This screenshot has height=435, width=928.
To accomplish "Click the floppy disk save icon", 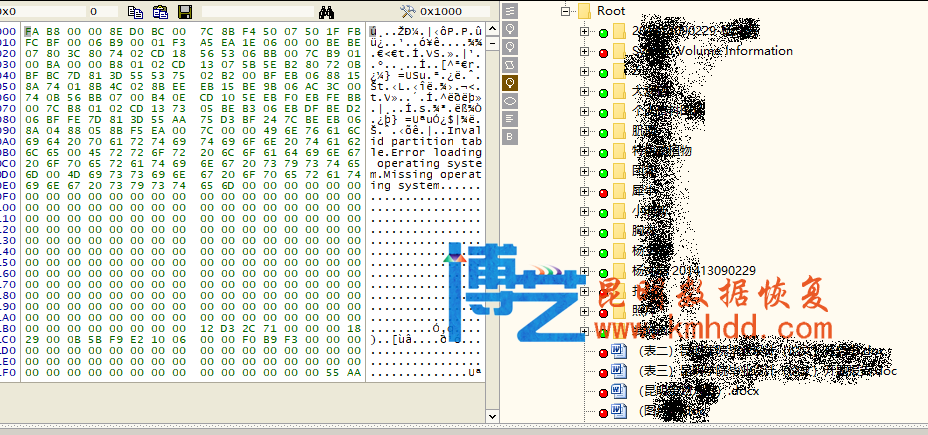I will click(x=184, y=11).
